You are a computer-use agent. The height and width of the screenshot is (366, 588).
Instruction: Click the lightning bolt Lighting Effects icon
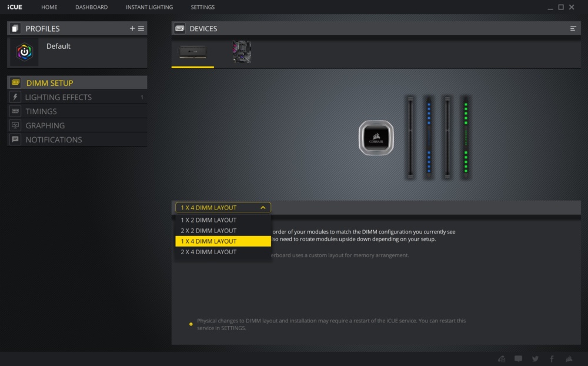point(15,97)
